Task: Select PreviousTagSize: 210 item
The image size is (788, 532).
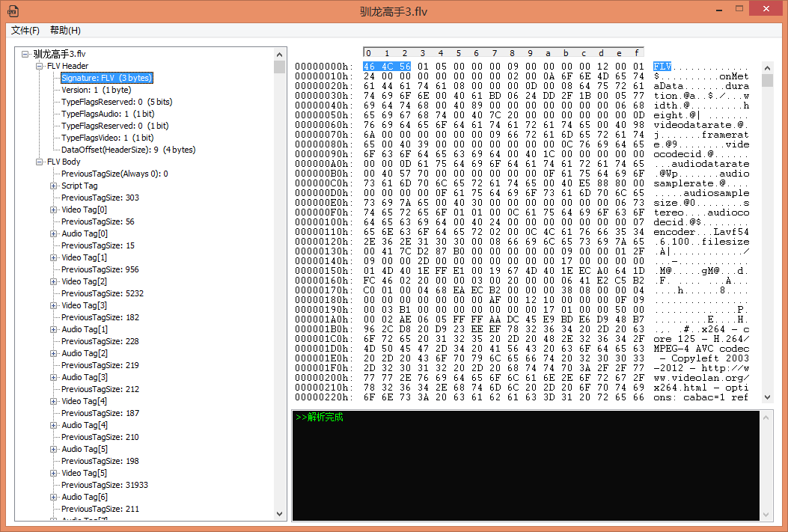Action: (100, 437)
